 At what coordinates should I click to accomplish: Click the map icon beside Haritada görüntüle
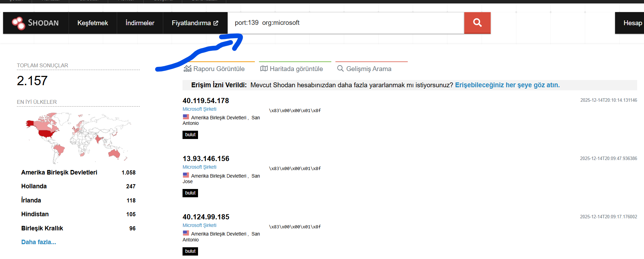(264, 68)
